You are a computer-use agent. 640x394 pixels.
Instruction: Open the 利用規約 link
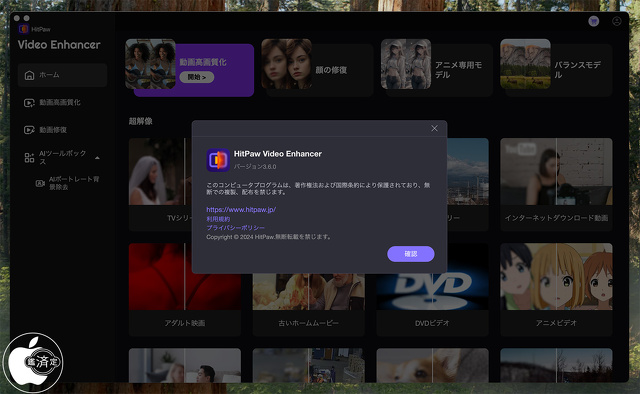coord(218,219)
